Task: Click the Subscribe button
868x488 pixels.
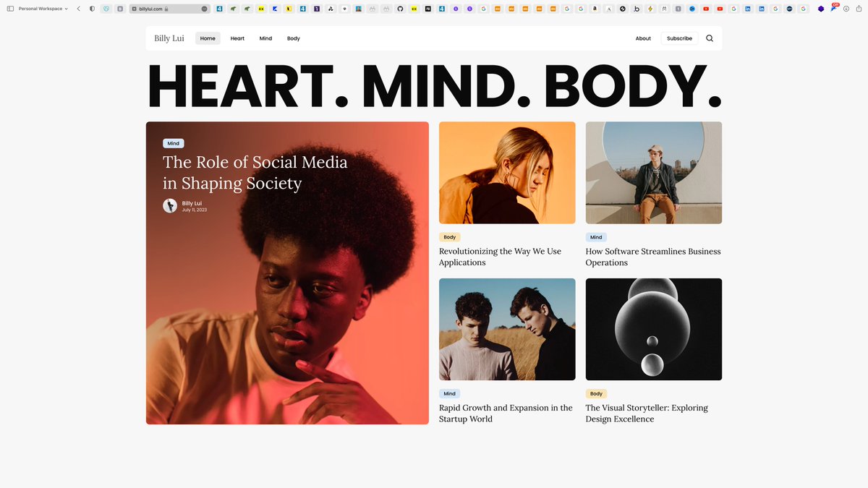Action: (679, 38)
